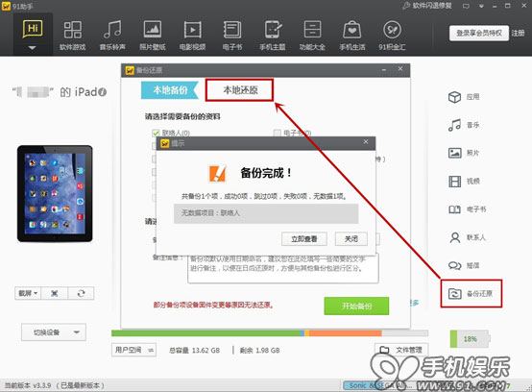Click 注册 register link

point(519,33)
